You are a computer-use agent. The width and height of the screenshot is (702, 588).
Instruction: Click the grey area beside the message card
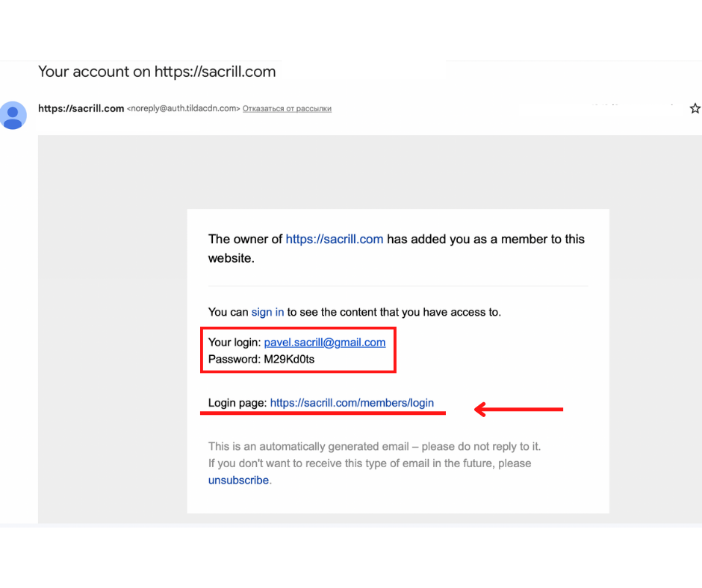[112, 336]
